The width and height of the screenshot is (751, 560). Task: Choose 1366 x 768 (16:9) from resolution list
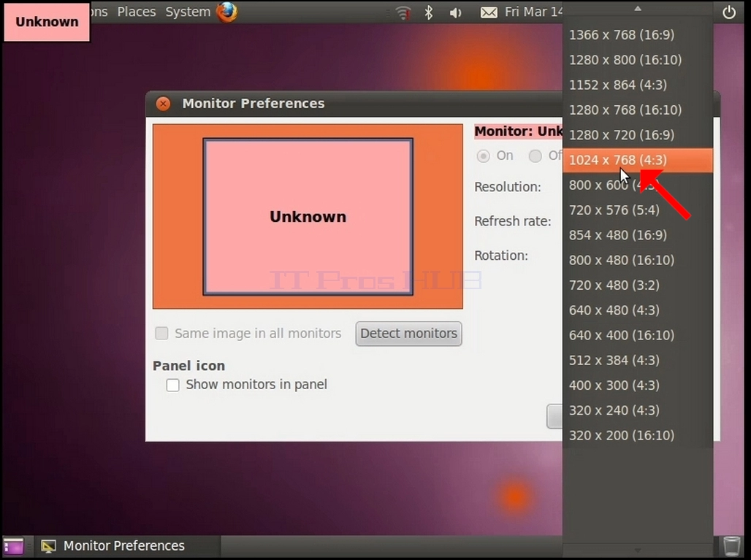[638, 35]
